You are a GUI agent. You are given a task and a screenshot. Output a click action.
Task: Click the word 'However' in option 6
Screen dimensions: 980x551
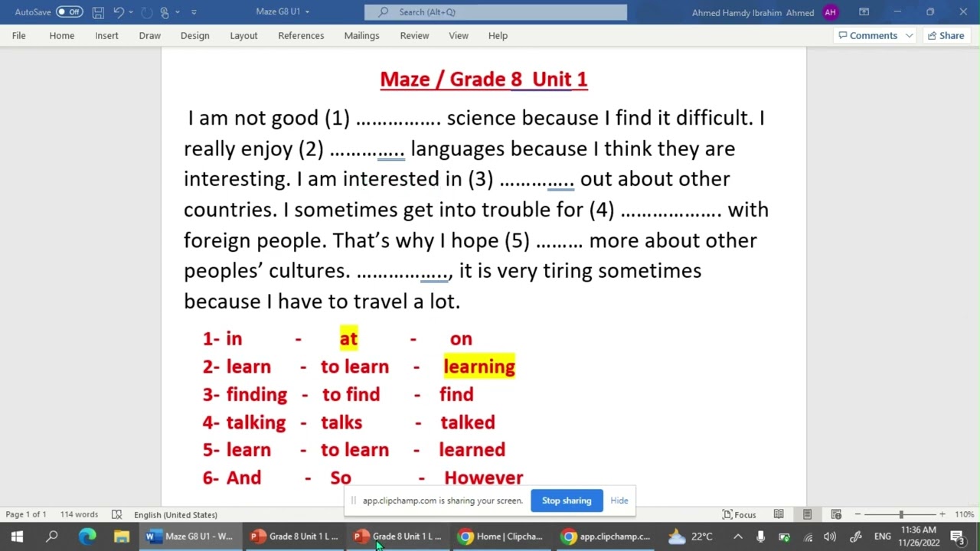point(484,478)
